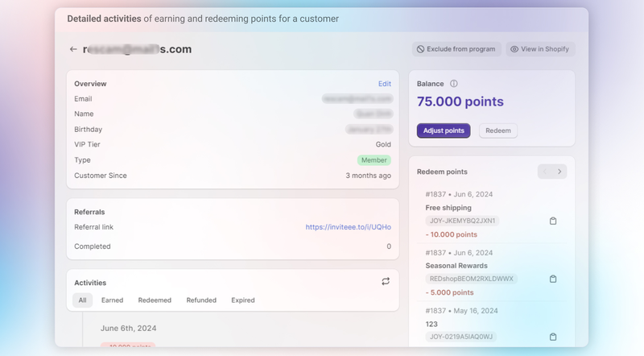Go back using the left arrow beside the email

coord(73,49)
